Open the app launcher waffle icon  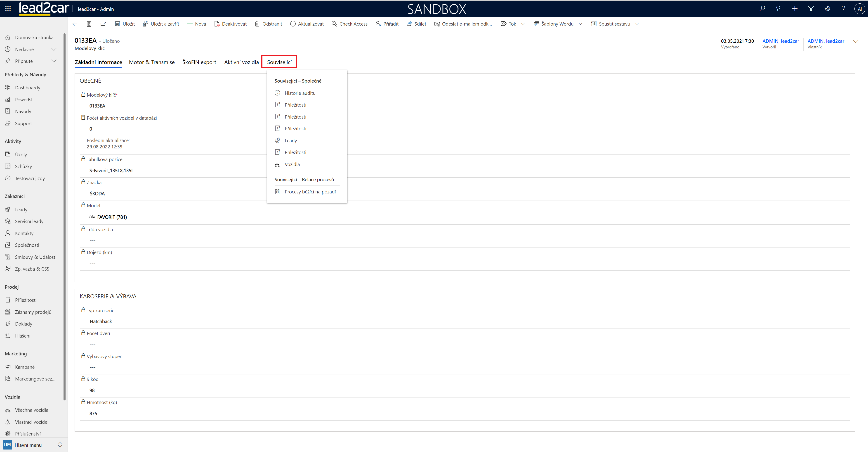tap(8, 9)
